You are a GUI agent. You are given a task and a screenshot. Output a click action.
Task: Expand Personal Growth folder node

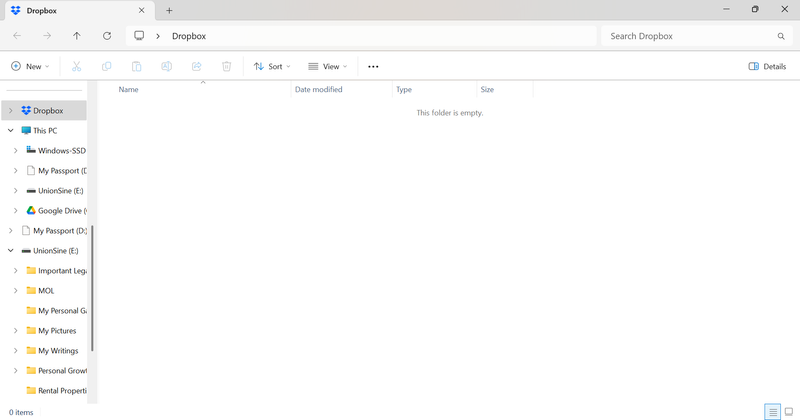click(15, 370)
